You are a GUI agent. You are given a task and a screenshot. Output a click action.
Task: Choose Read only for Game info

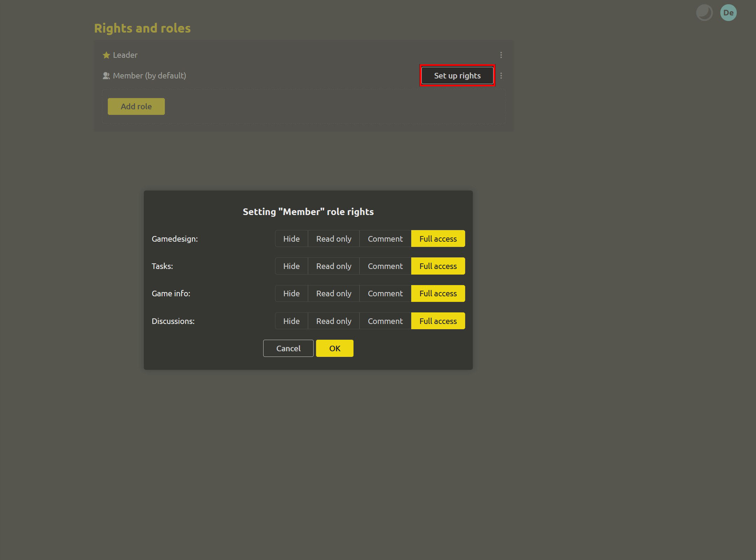[334, 293]
